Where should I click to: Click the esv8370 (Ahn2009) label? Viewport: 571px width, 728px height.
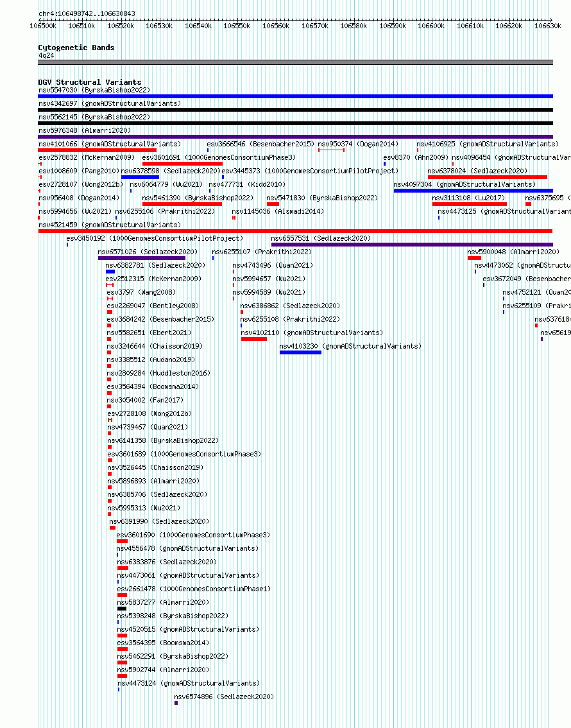click(x=416, y=157)
